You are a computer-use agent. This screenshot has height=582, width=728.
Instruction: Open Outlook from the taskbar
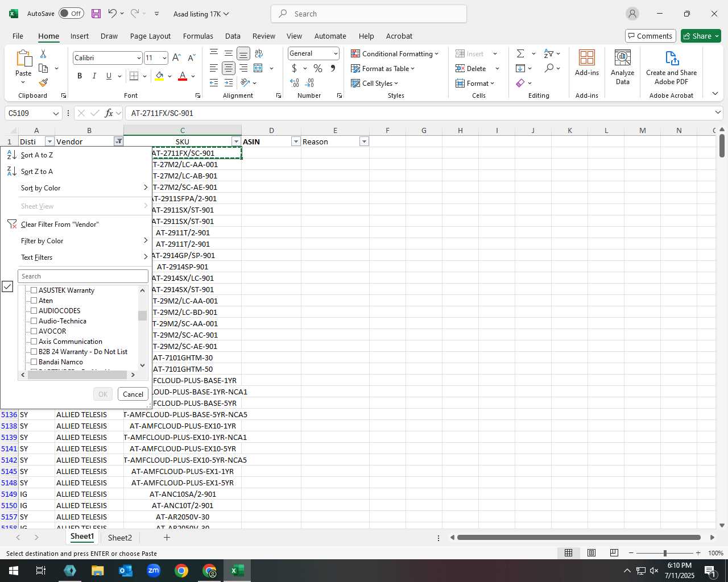[x=126, y=571]
